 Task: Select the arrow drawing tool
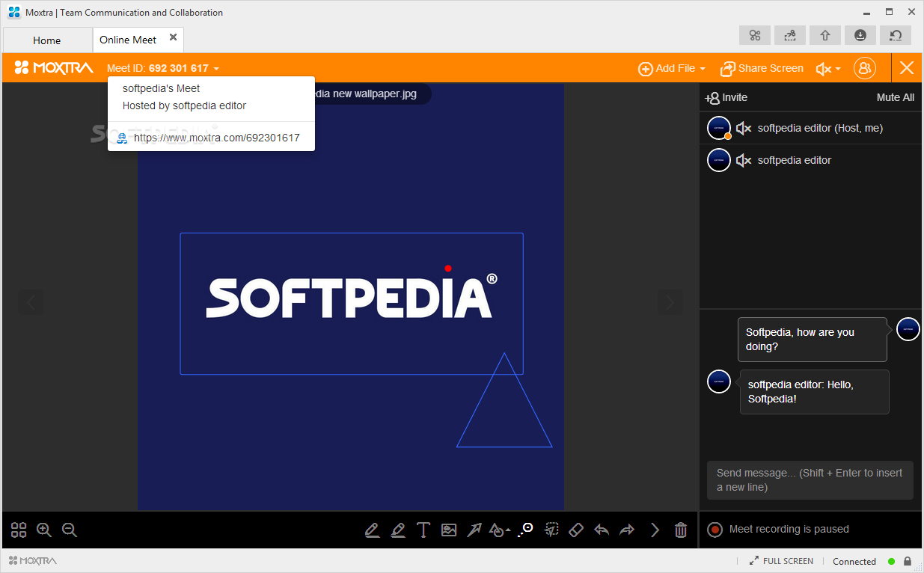coord(474,530)
